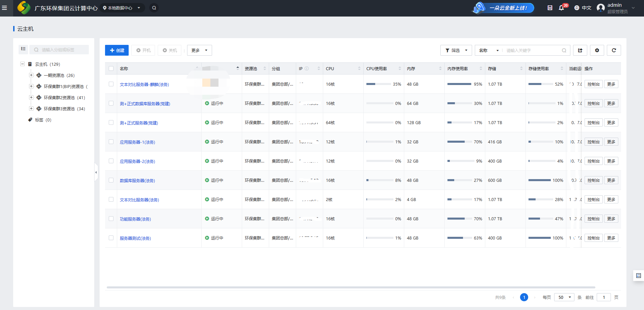Click the notification bell icon
644x310 pixels.
pyautogui.click(x=561, y=8)
